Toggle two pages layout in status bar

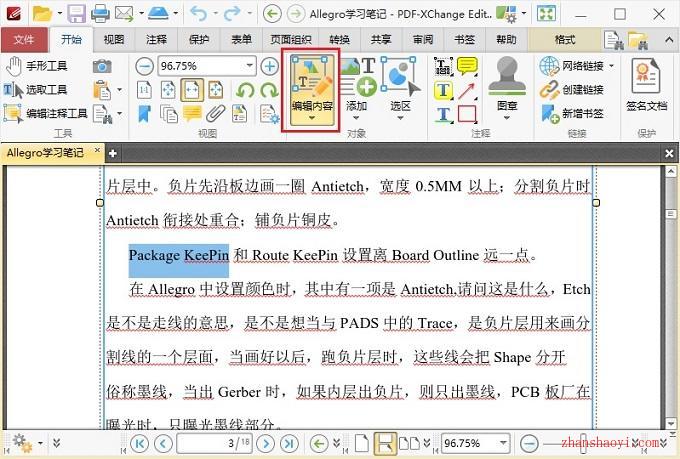409,443
